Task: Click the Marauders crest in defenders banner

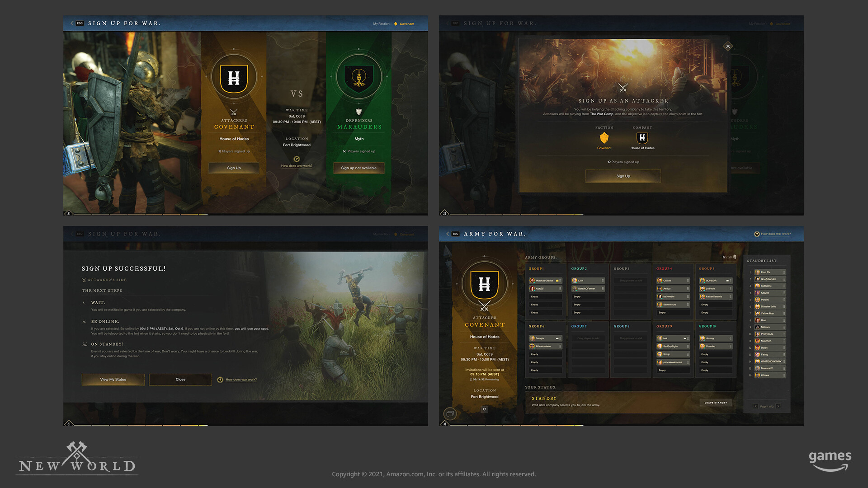Action: pos(359,78)
